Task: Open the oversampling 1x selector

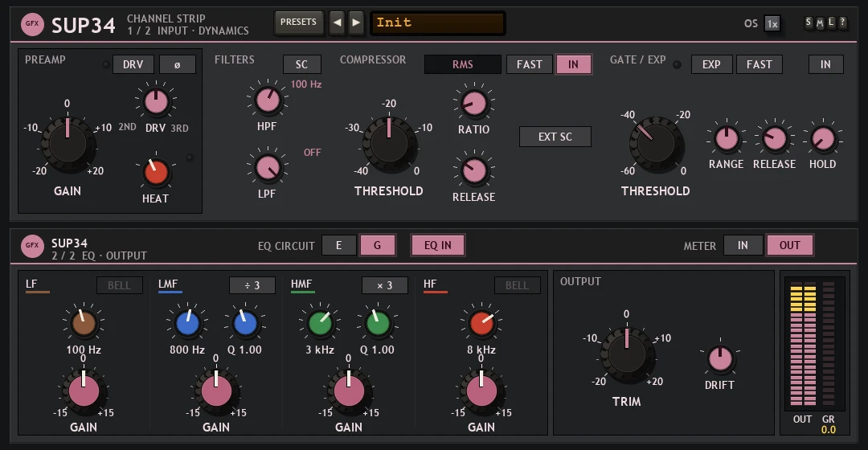Action: (772, 23)
